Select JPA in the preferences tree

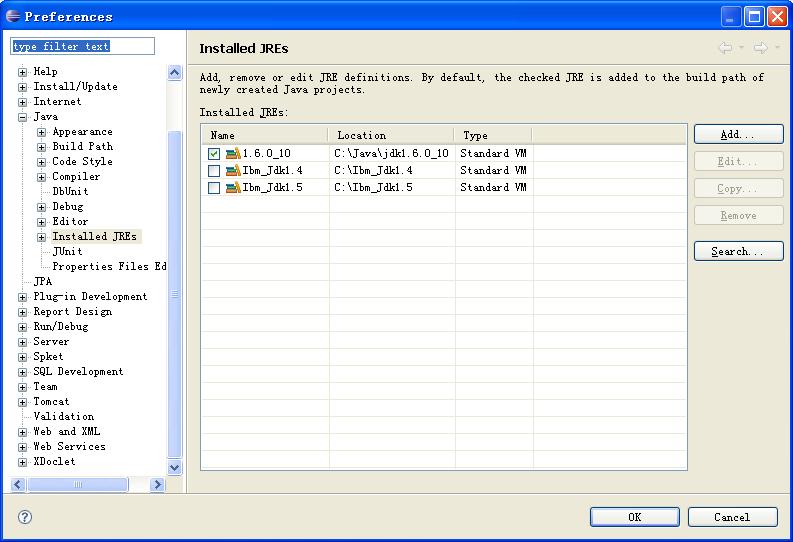(42, 281)
